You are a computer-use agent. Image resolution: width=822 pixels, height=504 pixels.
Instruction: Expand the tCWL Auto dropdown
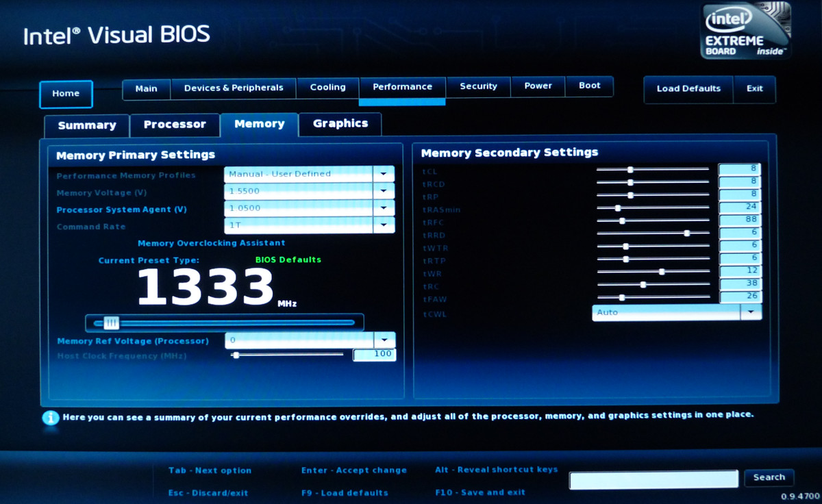pyautogui.click(x=751, y=312)
